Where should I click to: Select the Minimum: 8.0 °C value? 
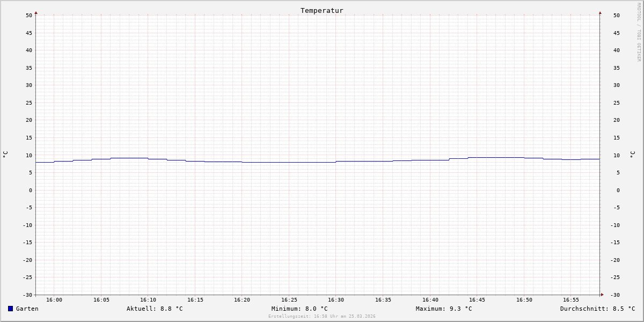299,309
